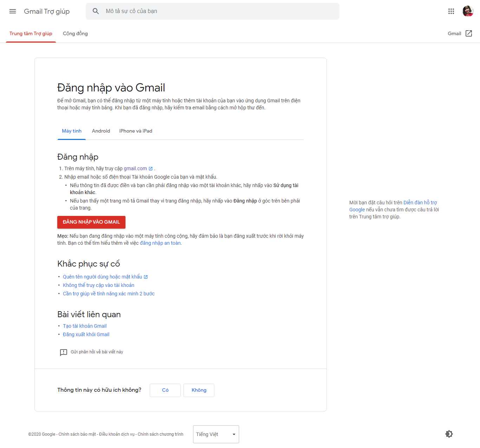The width and height of the screenshot is (480, 448).
Task: Toggle dark mode with the brightness icon
Action: click(x=449, y=434)
